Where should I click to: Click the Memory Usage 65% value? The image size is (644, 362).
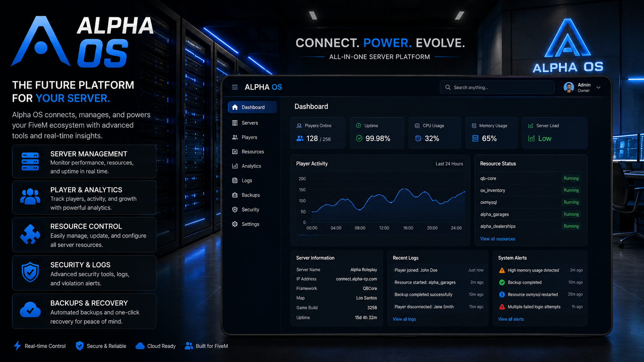coord(489,138)
